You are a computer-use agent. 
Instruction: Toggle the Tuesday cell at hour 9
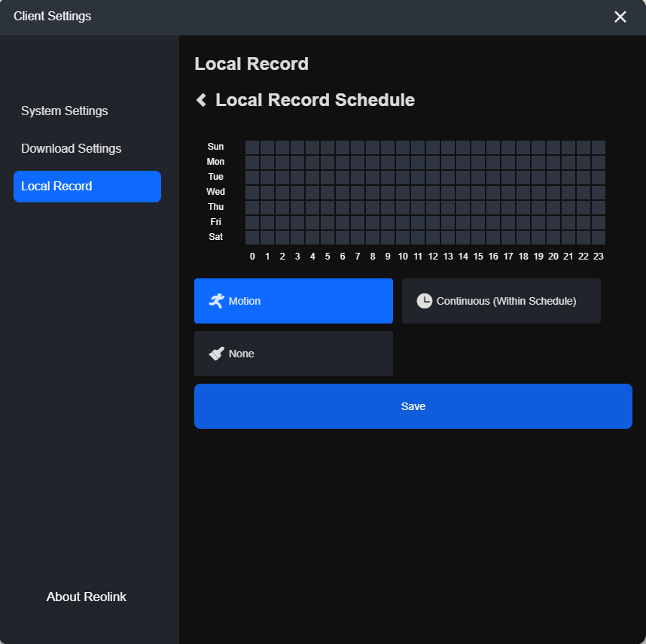click(x=388, y=178)
